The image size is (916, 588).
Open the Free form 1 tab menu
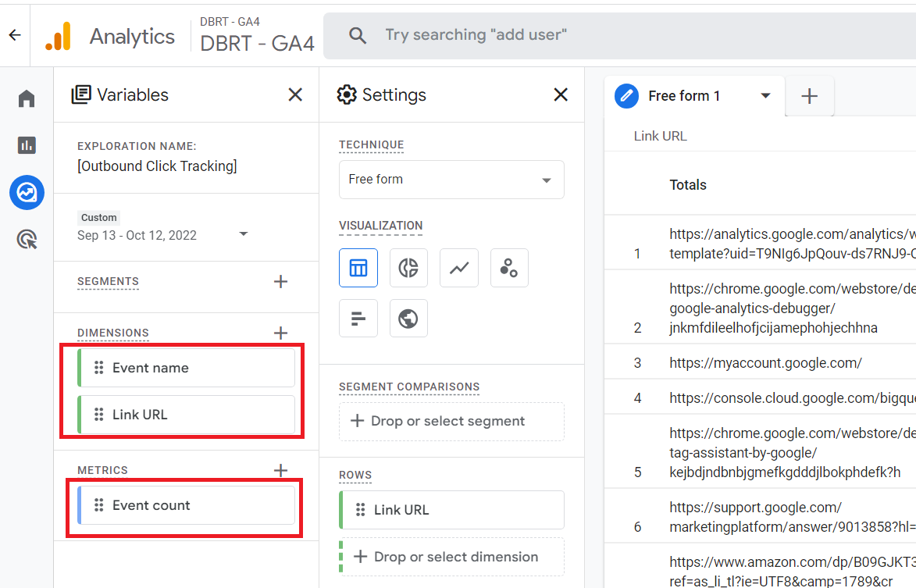click(765, 96)
